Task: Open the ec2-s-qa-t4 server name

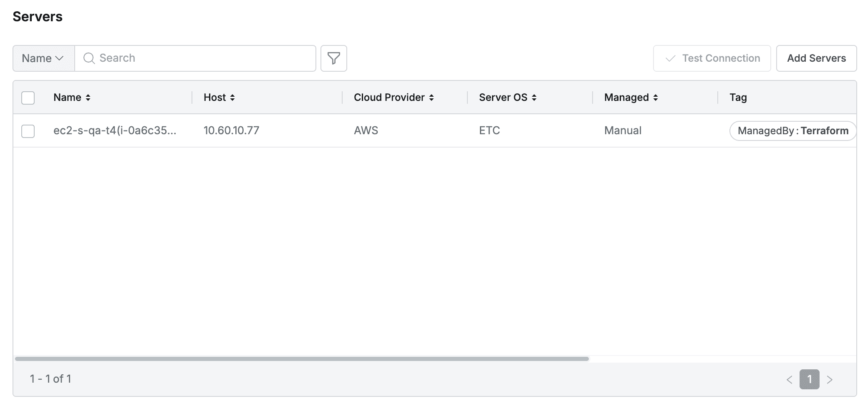Action: pos(115,131)
